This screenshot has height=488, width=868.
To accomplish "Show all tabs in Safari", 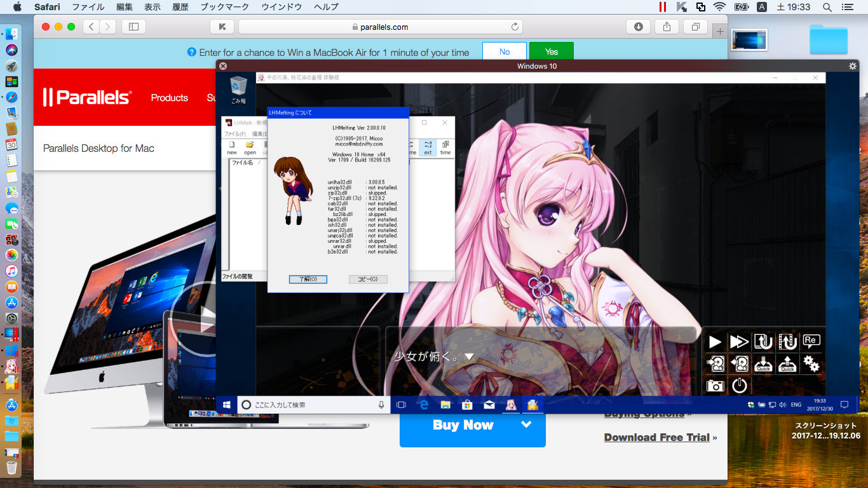I will point(696,27).
